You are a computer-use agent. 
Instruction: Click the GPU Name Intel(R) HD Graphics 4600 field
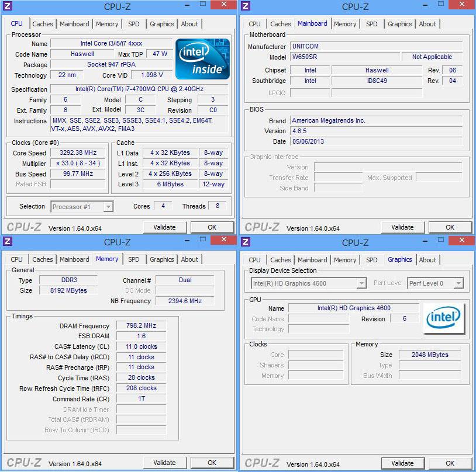354,308
